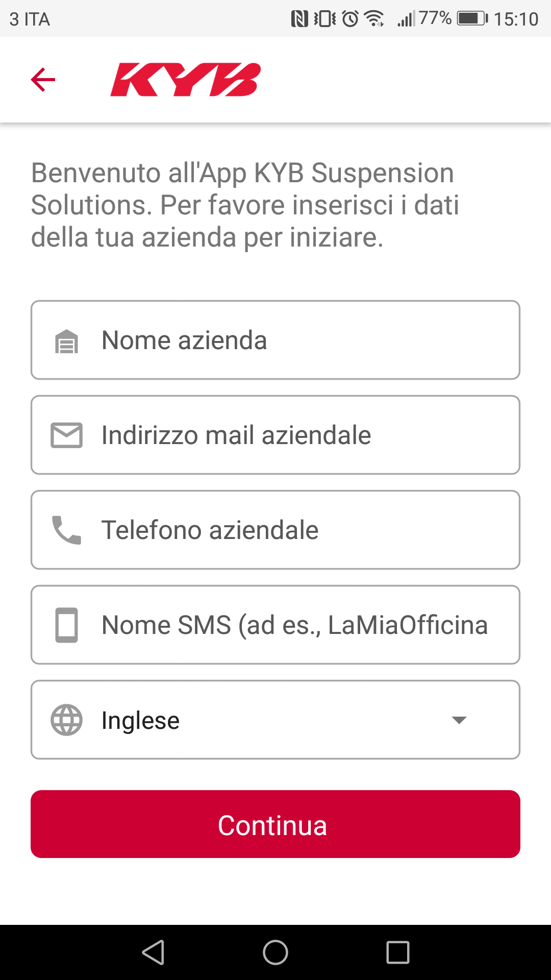Tap the building icon beside Nome azienda
Viewport: 551px width, 980px height.
[66, 341]
